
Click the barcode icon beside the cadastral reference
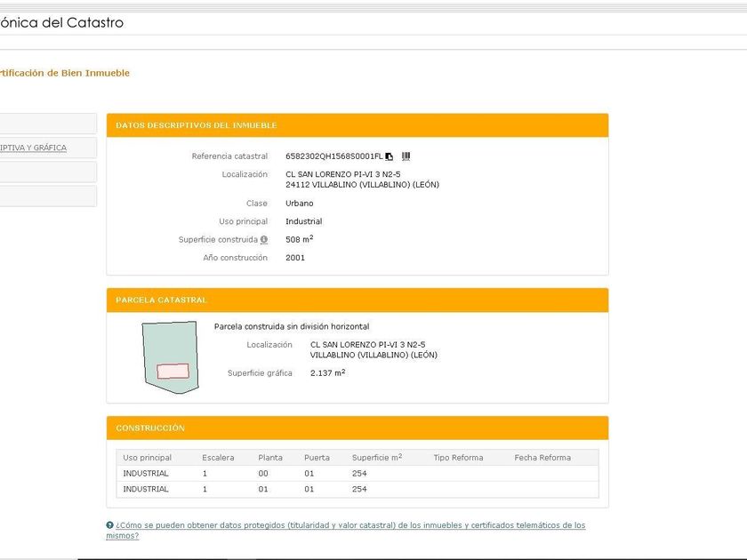(x=406, y=156)
